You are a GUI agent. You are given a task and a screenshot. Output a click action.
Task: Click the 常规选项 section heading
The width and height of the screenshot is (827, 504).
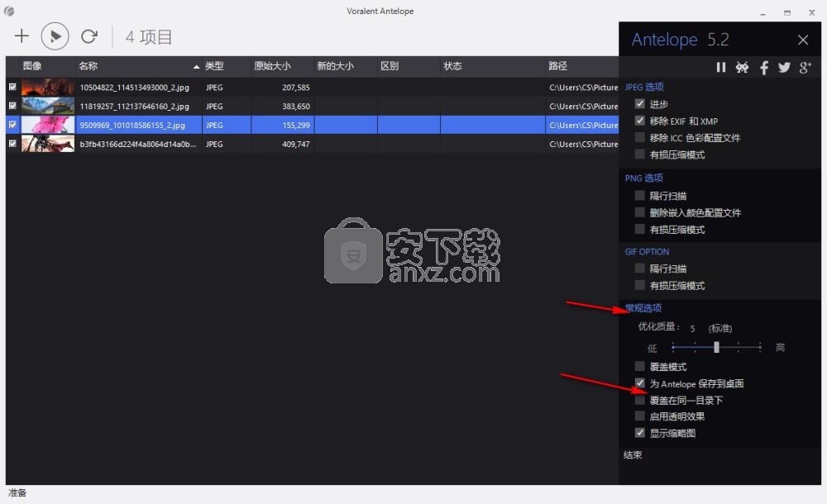click(643, 308)
